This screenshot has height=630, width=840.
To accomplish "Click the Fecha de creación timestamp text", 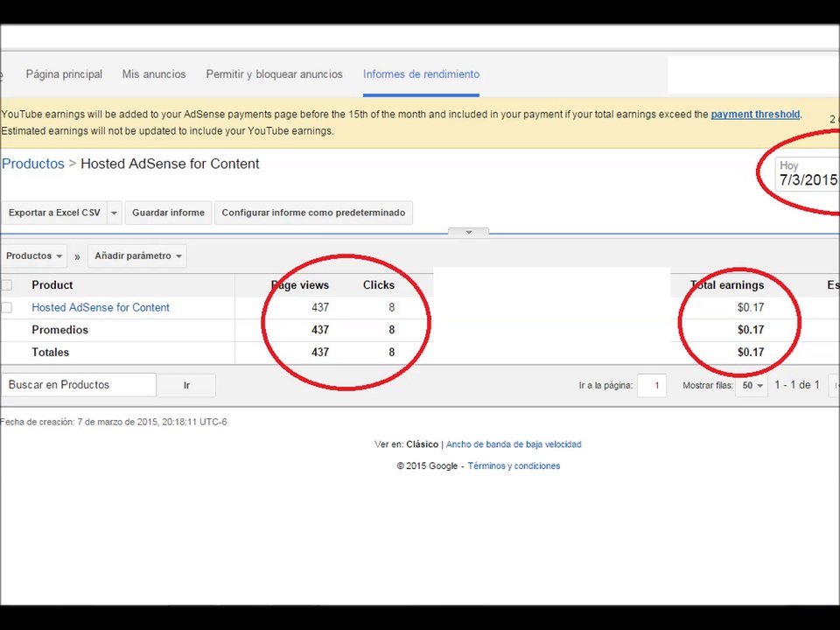I will 114,422.
